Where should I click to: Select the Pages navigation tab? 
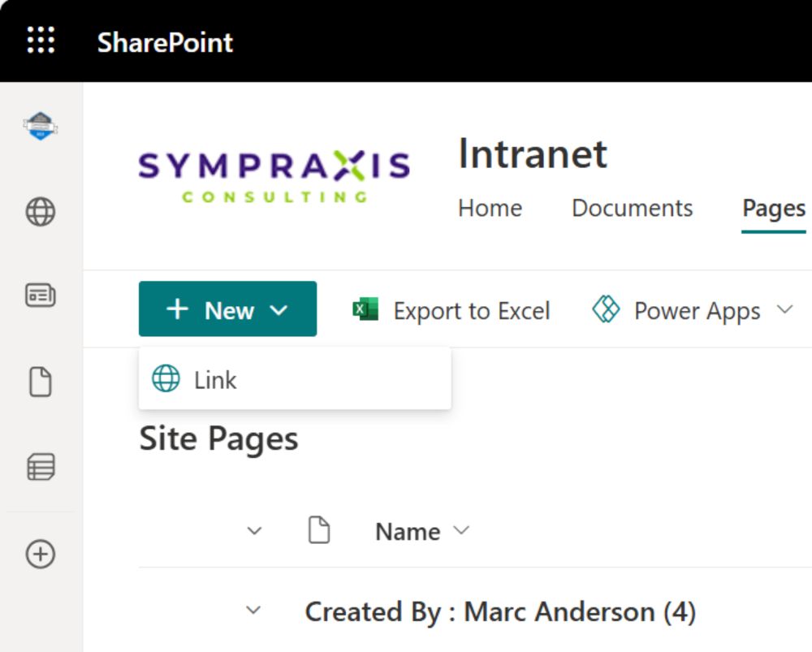pyautogui.click(x=774, y=209)
